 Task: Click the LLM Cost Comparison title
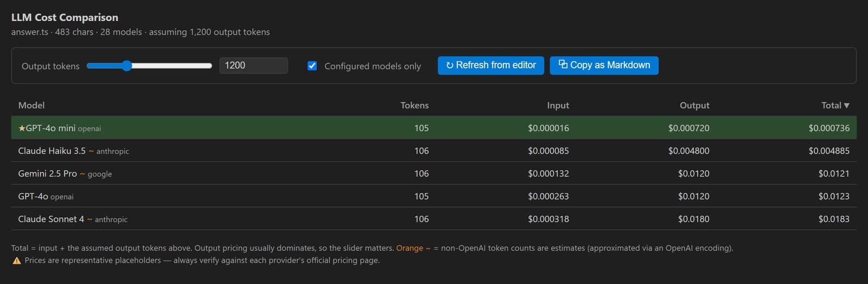65,17
